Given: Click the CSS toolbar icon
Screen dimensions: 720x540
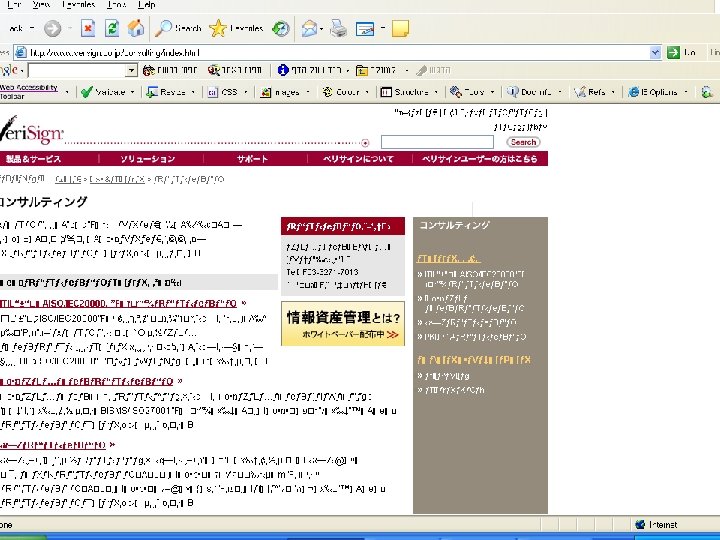Looking at the screenshot, I should tap(213, 92).
